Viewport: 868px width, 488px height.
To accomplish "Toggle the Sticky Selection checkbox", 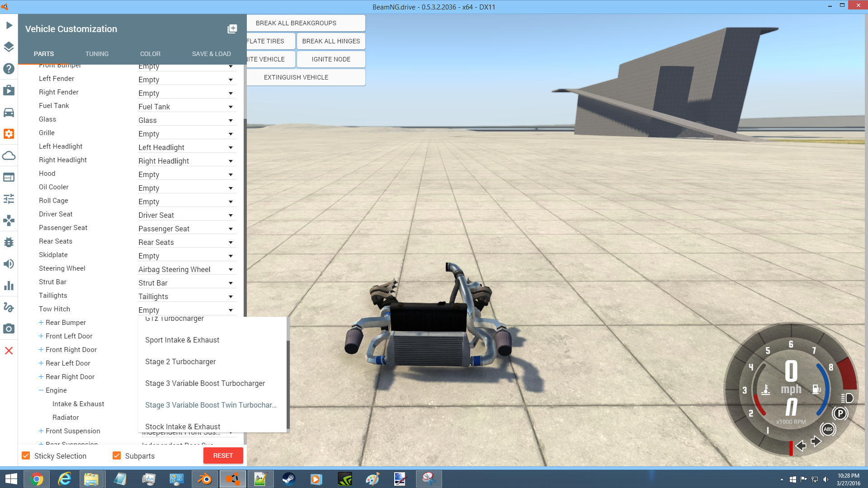I will click(26, 455).
